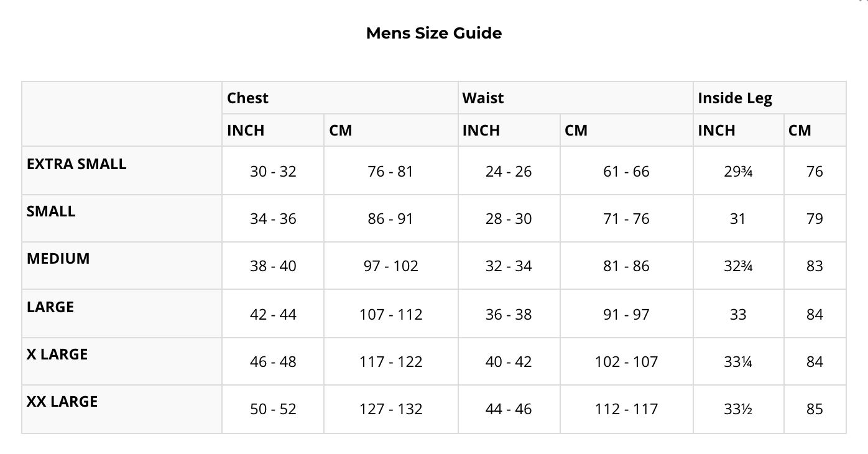Select the 38 - 40 chest inch cell
Screen dimensions: 868x454
273,266
